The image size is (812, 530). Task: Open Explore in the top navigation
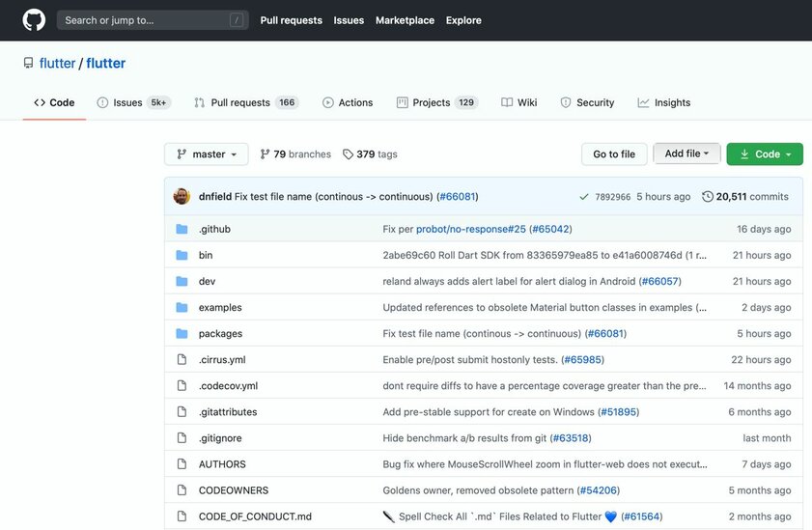point(463,20)
